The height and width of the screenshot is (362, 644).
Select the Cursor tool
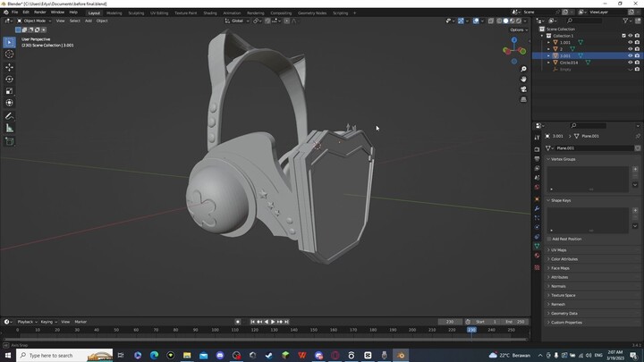pyautogui.click(x=10, y=55)
